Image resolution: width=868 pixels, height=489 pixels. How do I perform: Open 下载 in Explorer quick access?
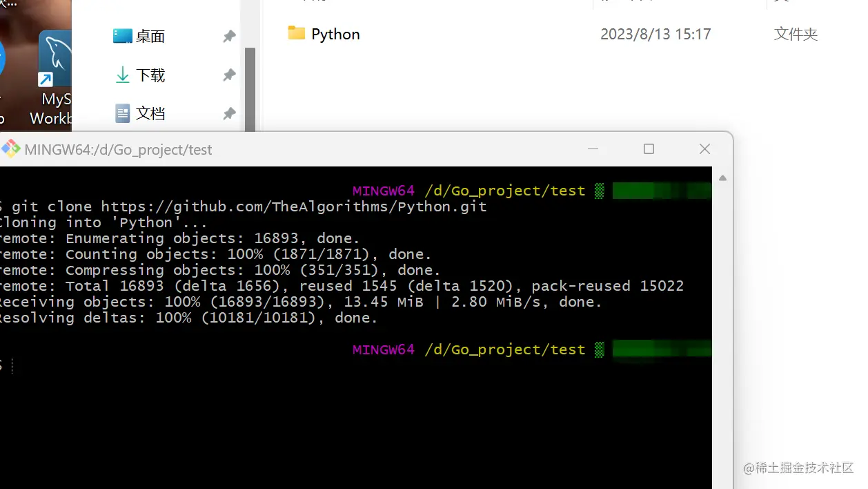pyautogui.click(x=150, y=75)
